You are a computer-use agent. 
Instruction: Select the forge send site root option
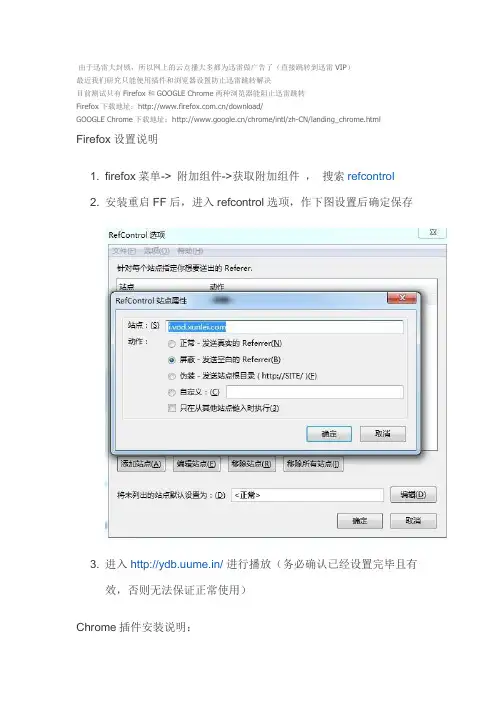click(171, 377)
